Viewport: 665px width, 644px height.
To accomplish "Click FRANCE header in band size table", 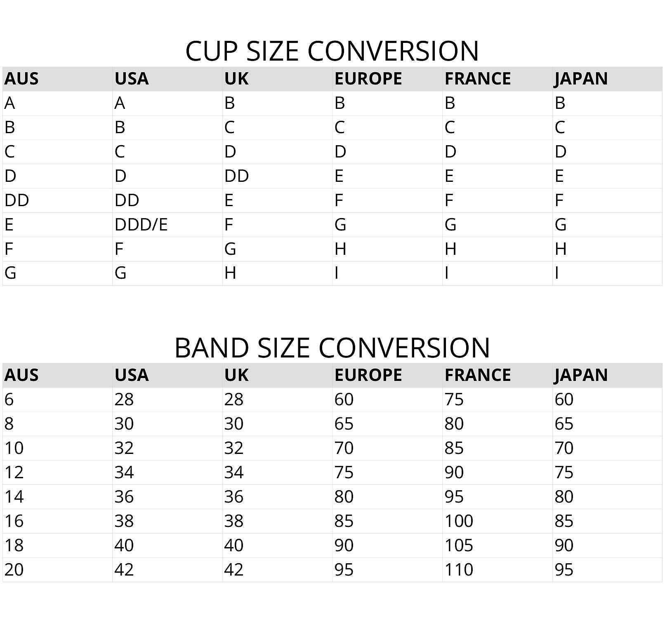I will pos(478,375).
